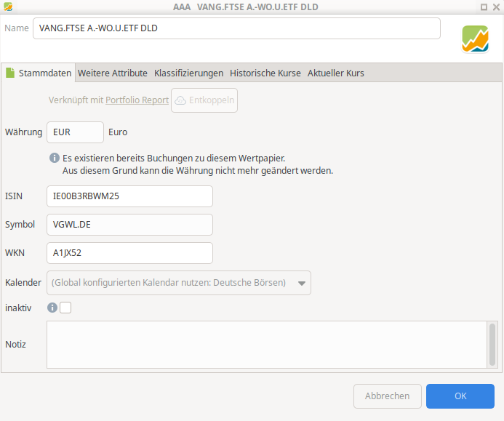Click the Notiz field scrollbar
The width and height of the screenshot is (504, 421).
[492, 345]
